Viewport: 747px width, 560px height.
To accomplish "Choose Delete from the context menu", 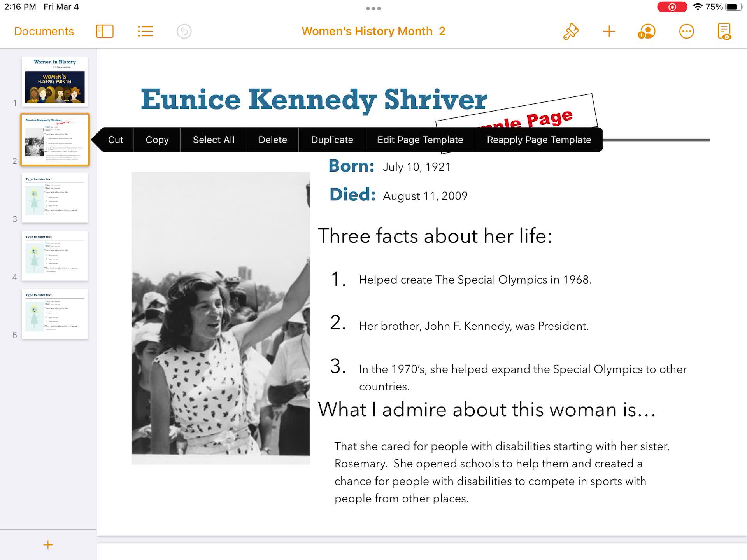I will click(x=273, y=140).
